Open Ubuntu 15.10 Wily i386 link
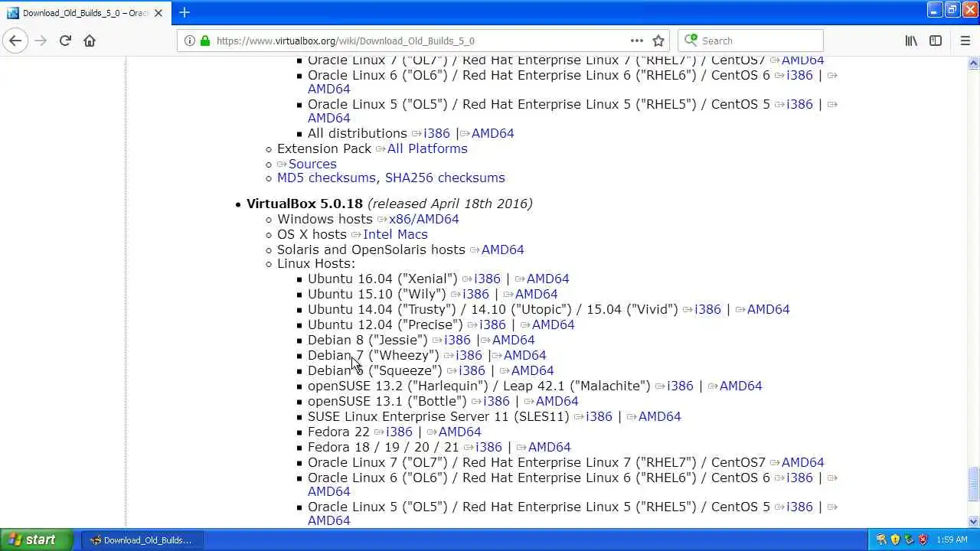Image resolution: width=980 pixels, height=551 pixels. click(x=475, y=294)
